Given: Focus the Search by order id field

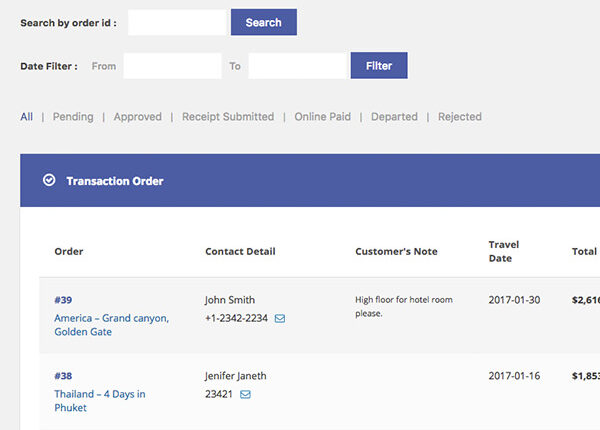Looking at the screenshot, I should 177,22.
